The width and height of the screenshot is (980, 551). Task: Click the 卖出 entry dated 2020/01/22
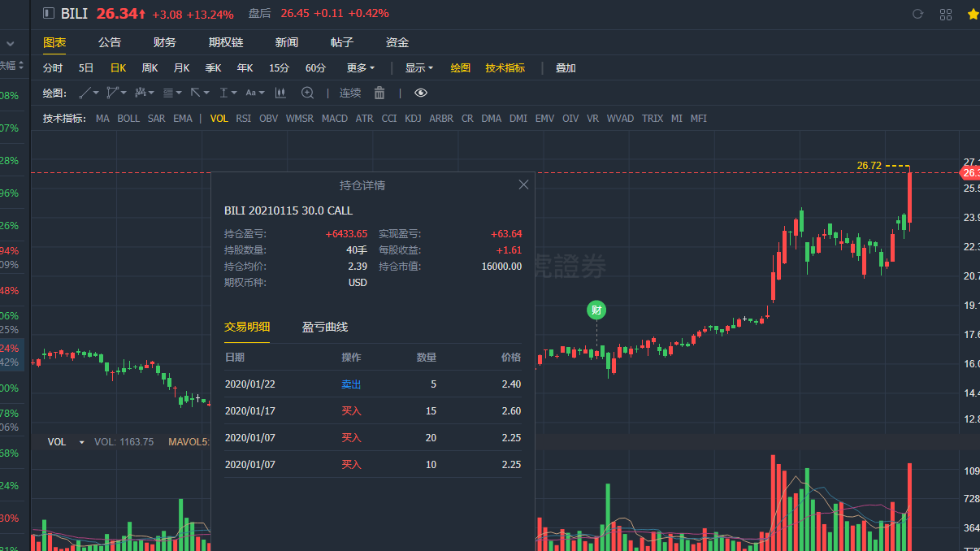(351, 384)
